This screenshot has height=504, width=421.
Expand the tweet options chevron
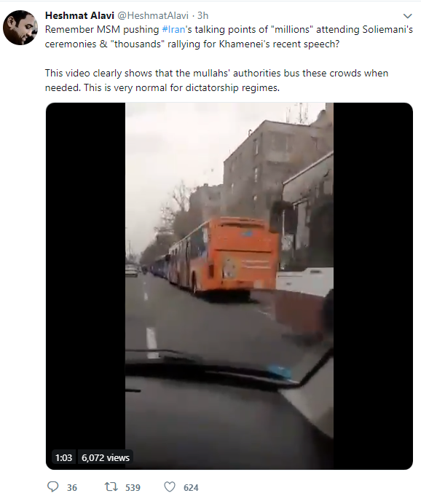coord(407,16)
